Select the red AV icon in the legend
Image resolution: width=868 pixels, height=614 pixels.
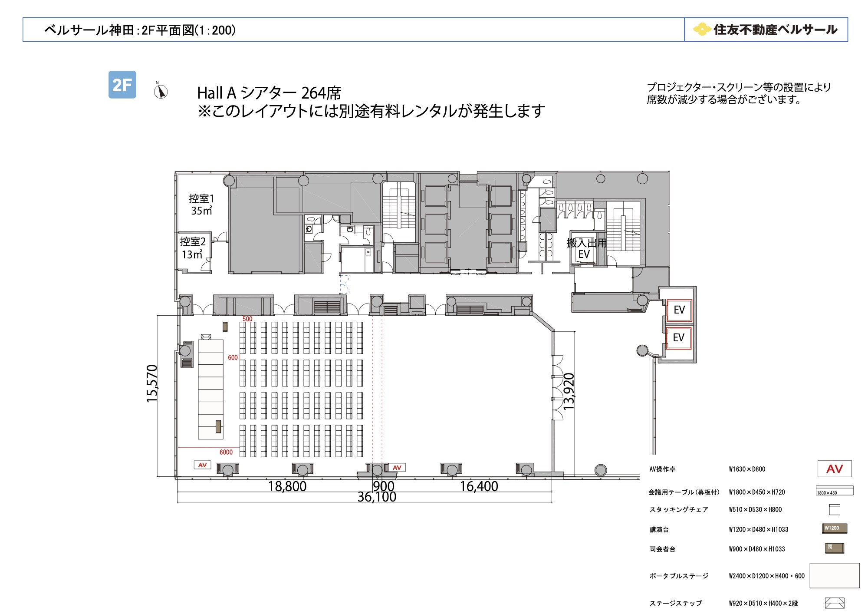(x=834, y=469)
